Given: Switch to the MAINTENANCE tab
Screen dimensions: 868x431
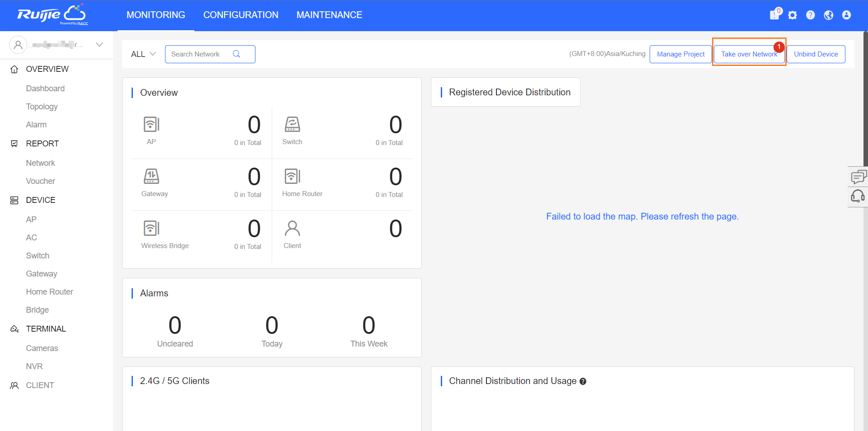Looking at the screenshot, I should click(329, 15).
